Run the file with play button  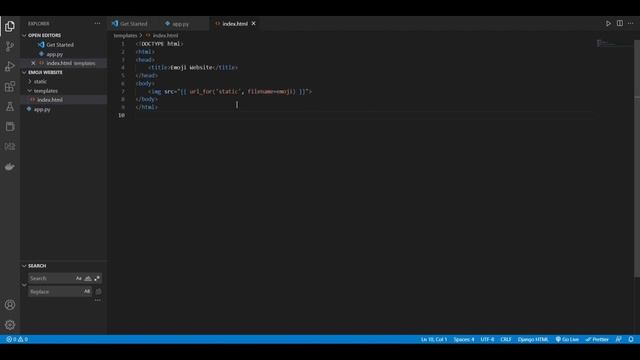pos(608,24)
